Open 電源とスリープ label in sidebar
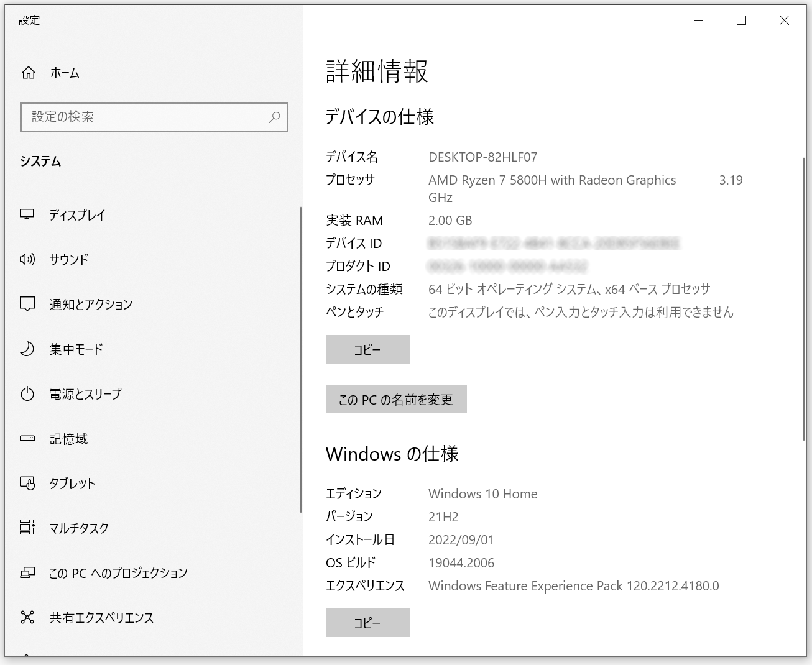The width and height of the screenshot is (812, 665). (x=85, y=394)
